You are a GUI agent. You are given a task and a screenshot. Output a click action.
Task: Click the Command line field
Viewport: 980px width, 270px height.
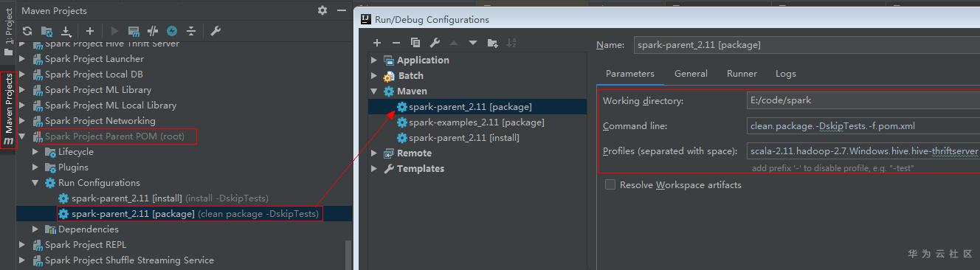click(x=863, y=126)
